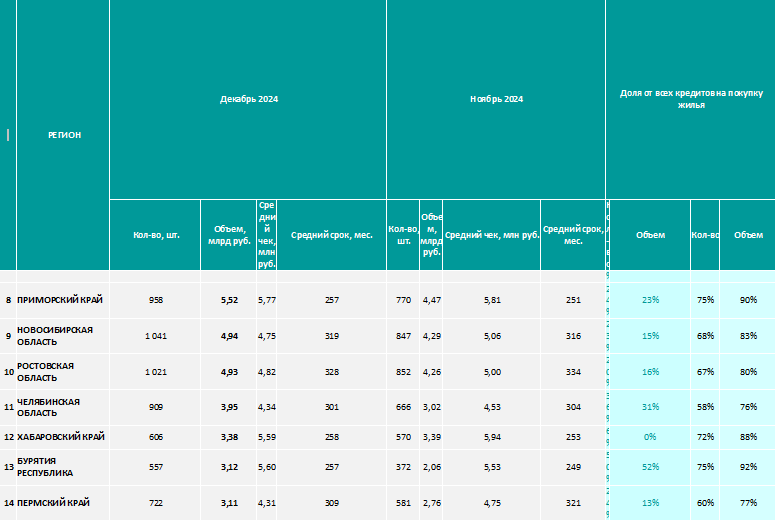Viewport: 775px width, 520px height.
Task: Select cell with value 722
Action: point(155,503)
